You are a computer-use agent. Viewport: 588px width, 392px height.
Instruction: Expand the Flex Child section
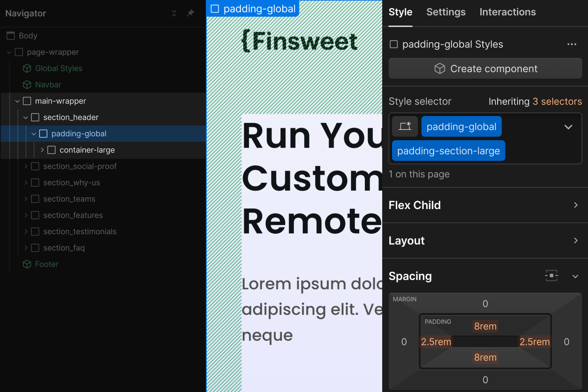[x=576, y=205]
